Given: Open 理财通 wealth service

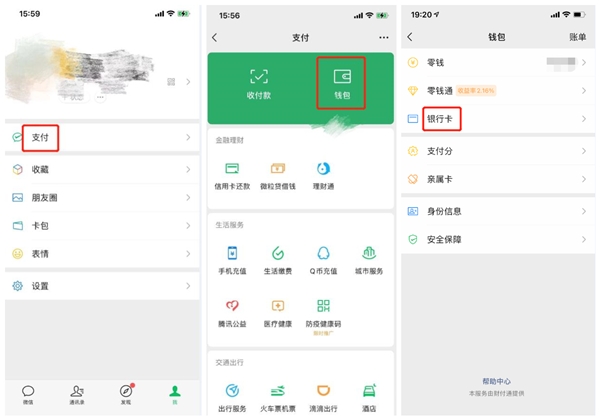Looking at the screenshot, I should [323, 176].
